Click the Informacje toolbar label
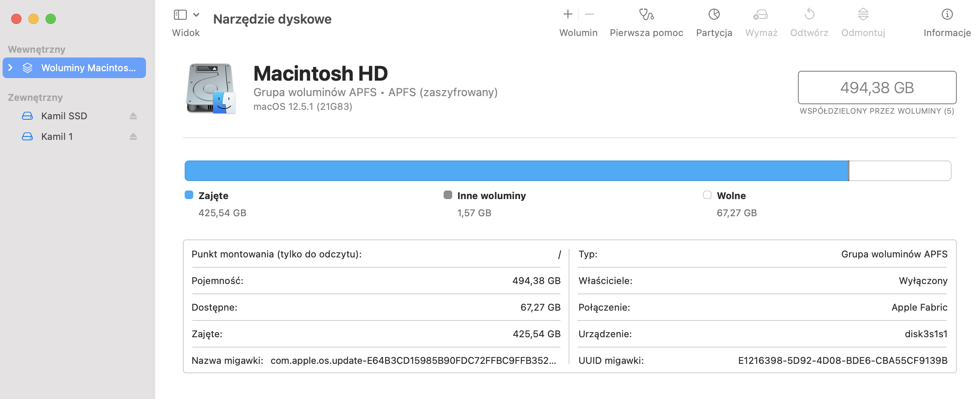980x399 pixels. 947,33
